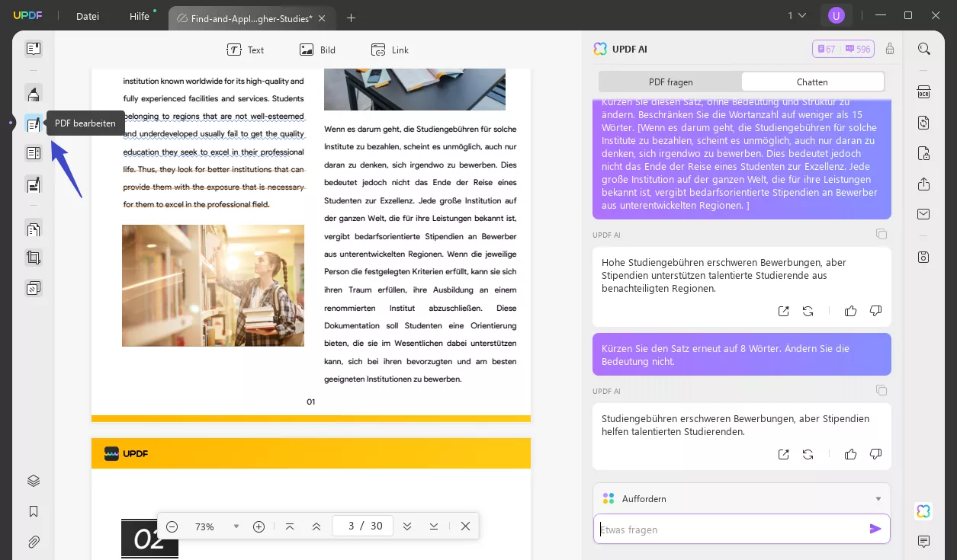Open the OCR text recognition tool

[x=923, y=92]
